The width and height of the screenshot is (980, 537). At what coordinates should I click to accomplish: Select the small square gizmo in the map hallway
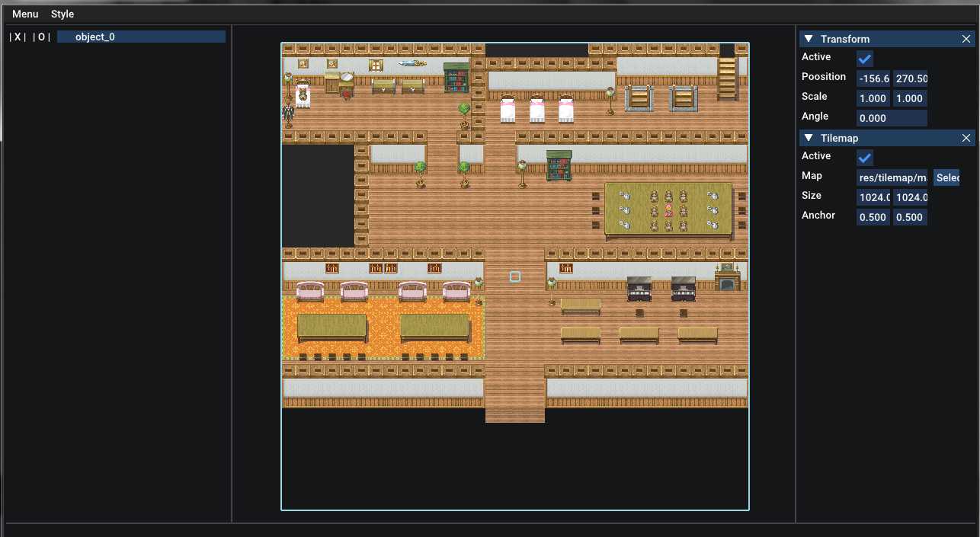coord(515,276)
